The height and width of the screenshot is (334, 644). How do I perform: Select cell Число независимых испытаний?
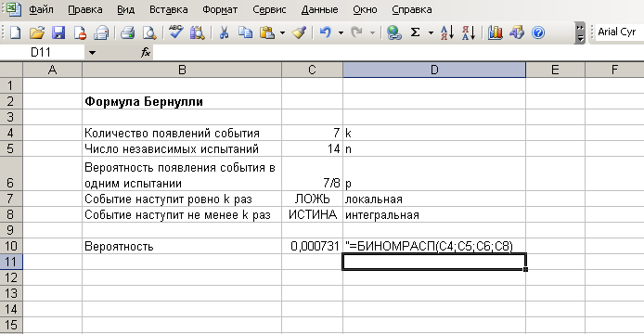click(x=182, y=148)
